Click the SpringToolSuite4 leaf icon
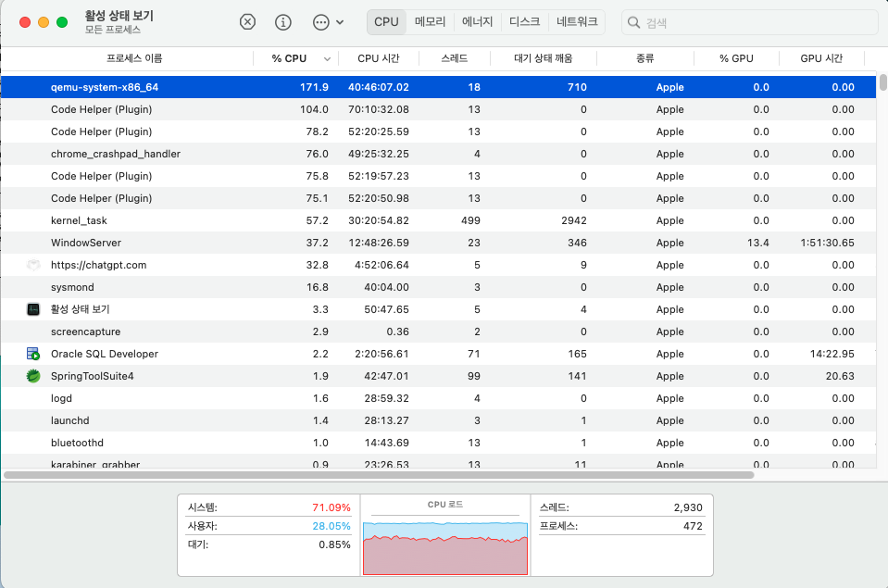Screen dimensions: 888x588 click(33, 376)
